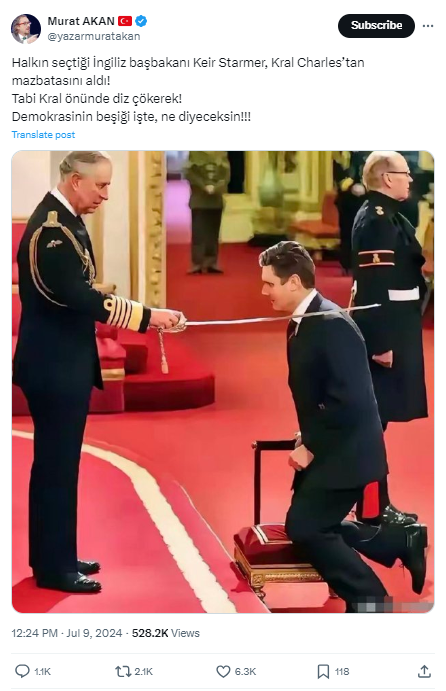Image resolution: width=446 pixels, height=691 pixels.
Task: Click the share upload icon
Action: [424, 671]
